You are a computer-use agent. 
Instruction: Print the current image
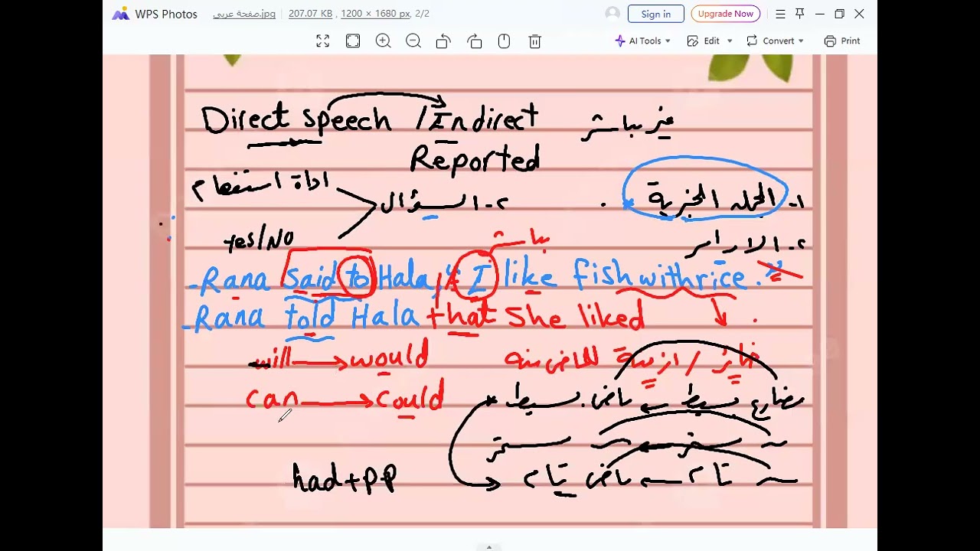[842, 41]
